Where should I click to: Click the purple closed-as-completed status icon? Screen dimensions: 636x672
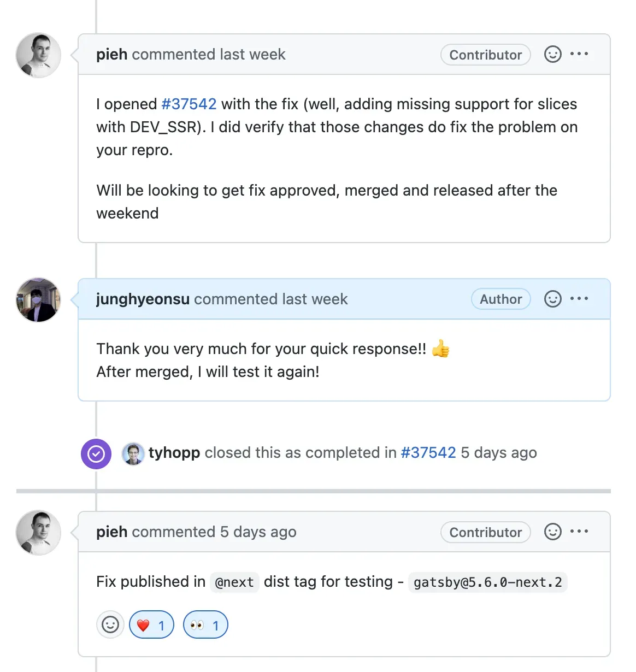click(96, 454)
